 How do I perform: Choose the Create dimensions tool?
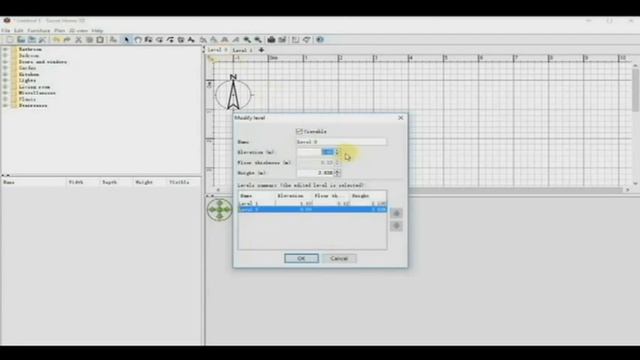click(x=180, y=40)
